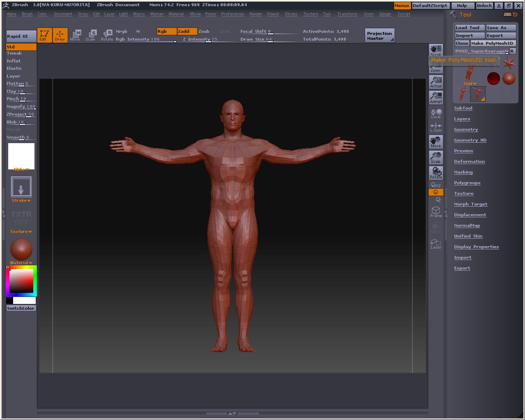Viewport: 525px width, 420px height.
Task: Open the Document menu
Action: click(63, 14)
